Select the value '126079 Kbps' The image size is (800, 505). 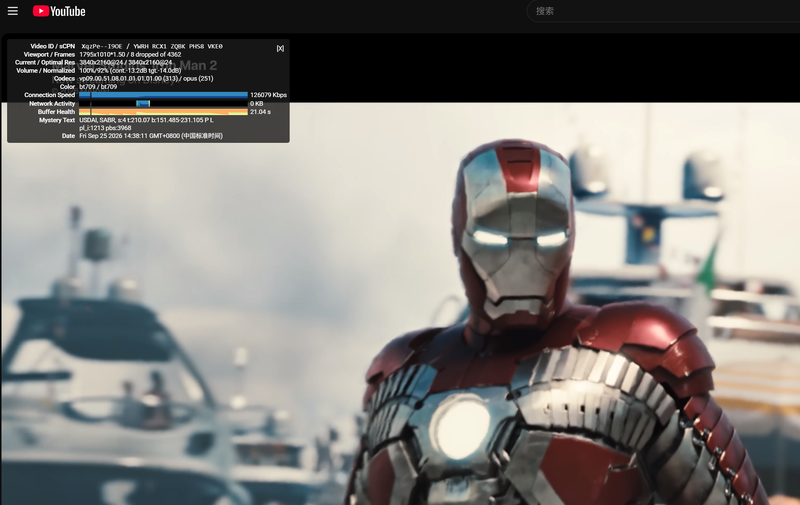268,95
